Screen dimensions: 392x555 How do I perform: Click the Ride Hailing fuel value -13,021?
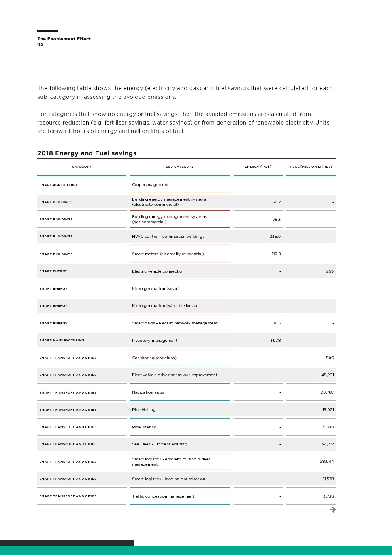[327, 410]
